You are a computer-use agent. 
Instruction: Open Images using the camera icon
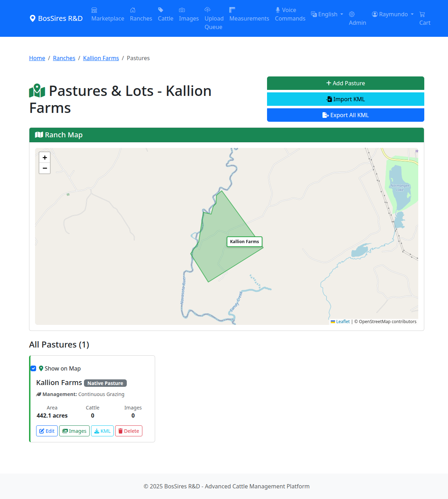tap(182, 10)
